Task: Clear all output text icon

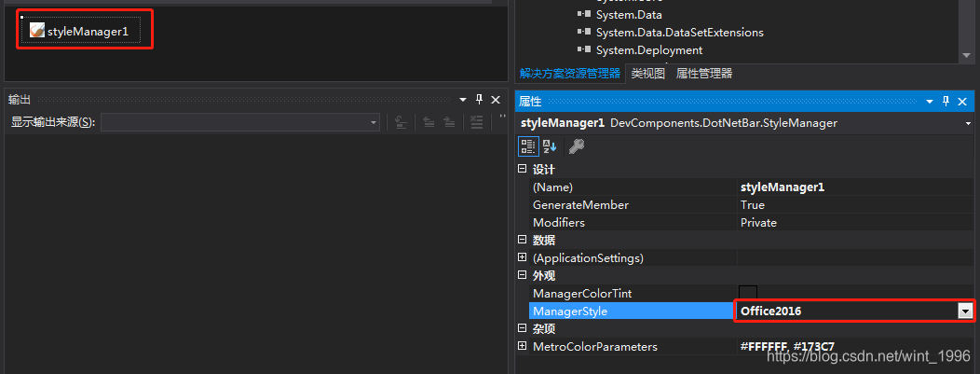Action: (476, 122)
